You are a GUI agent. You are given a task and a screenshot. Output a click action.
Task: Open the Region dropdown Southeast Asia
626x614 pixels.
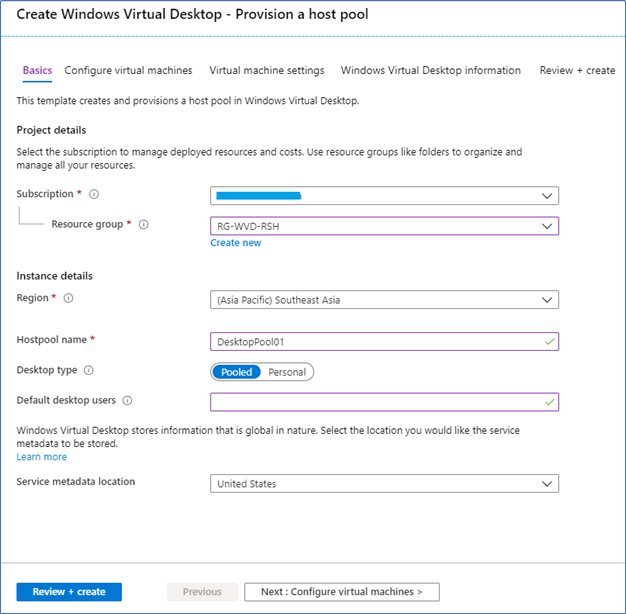(384, 300)
